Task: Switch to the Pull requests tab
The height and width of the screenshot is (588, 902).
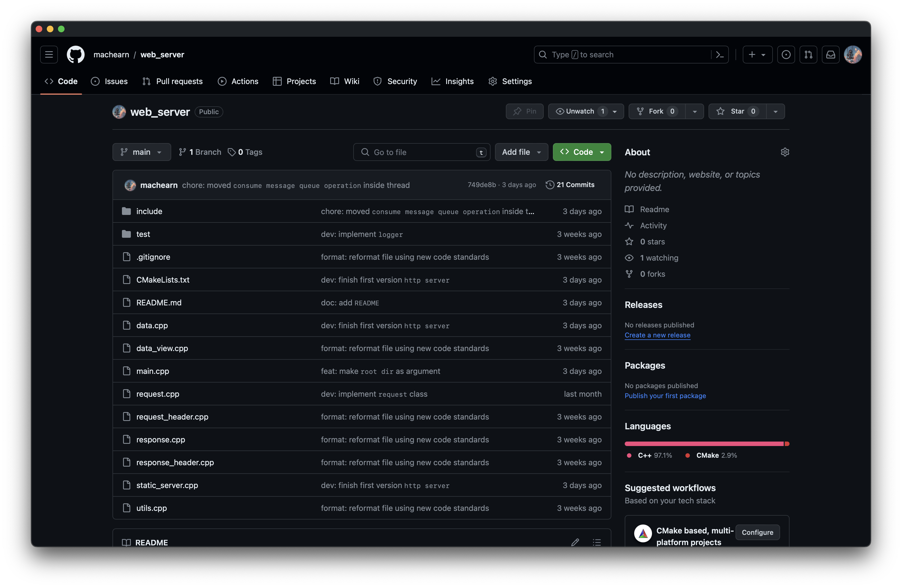Action: point(172,81)
